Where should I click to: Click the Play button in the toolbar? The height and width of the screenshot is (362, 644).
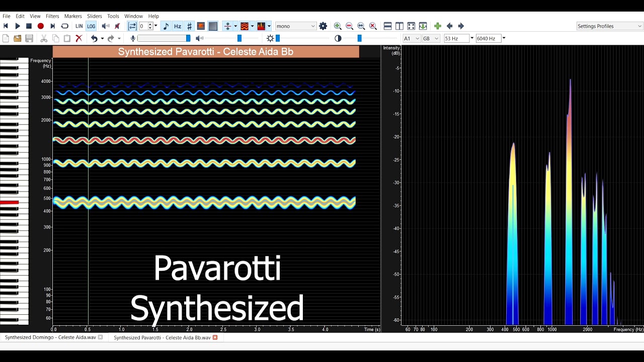[18, 26]
